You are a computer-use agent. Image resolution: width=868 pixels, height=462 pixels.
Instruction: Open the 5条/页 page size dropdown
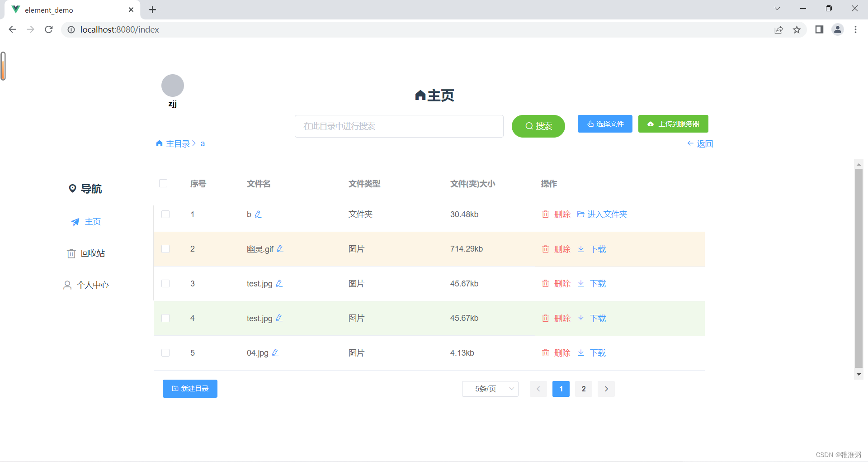click(490, 389)
